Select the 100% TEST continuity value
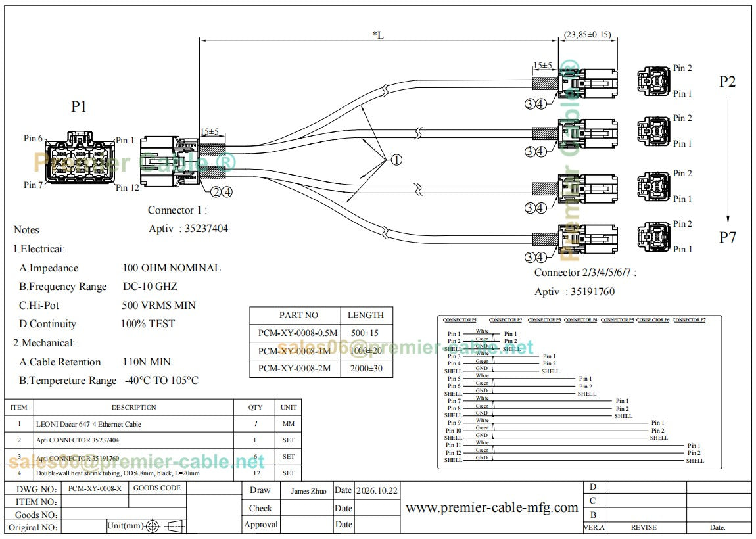 147,324
